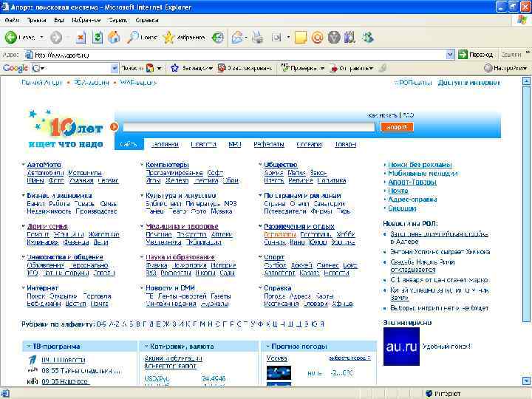Click the popup blocker 'заблокировано' icon
This screenshot has width=532, height=399.
(222, 68)
